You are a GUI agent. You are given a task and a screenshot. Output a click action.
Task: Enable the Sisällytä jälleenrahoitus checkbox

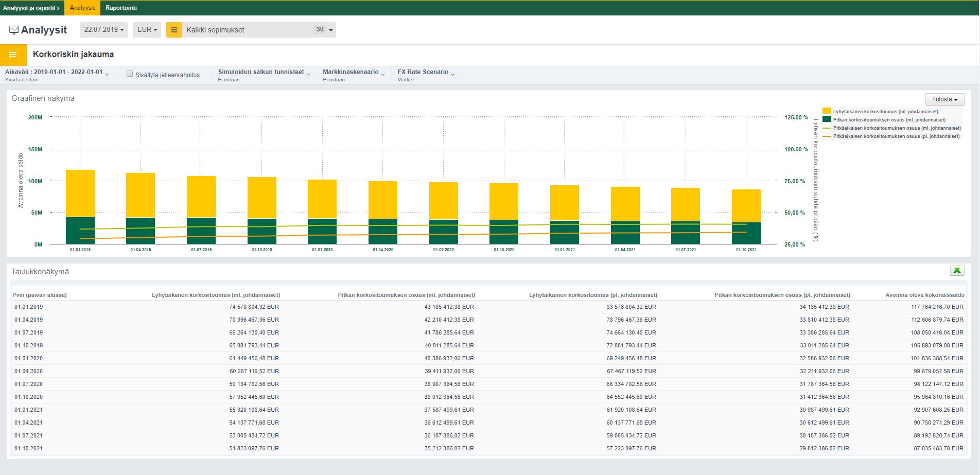click(130, 74)
